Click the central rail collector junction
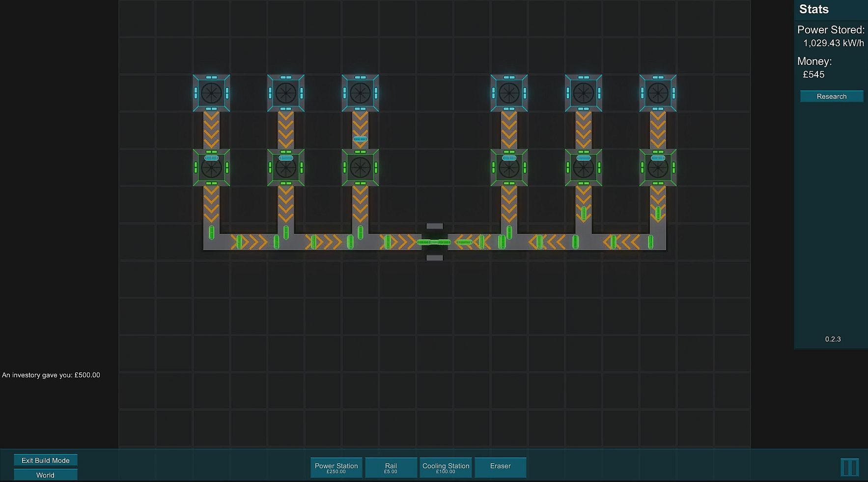 click(x=434, y=242)
